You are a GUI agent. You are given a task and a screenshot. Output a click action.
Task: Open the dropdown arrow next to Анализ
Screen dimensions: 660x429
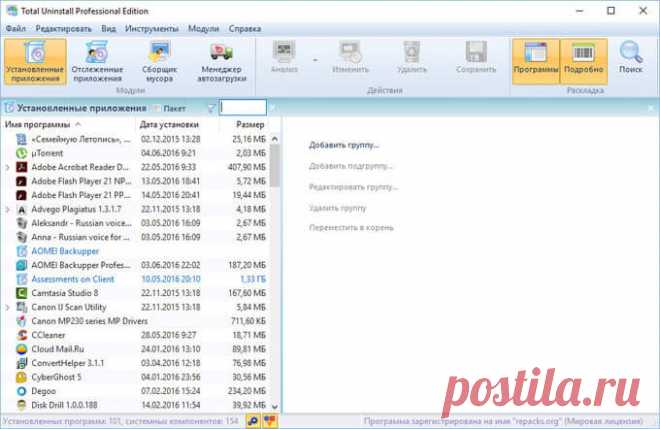(315, 60)
